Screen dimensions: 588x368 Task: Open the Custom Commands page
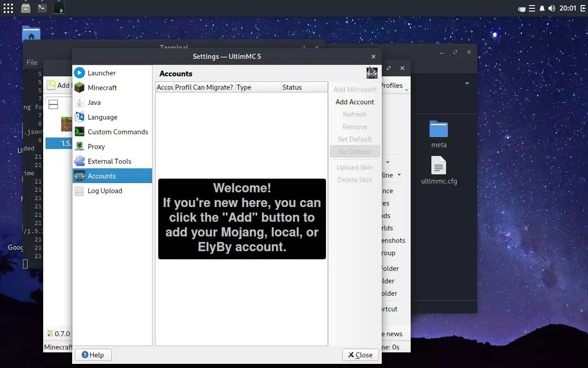pyautogui.click(x=112, y=132)
